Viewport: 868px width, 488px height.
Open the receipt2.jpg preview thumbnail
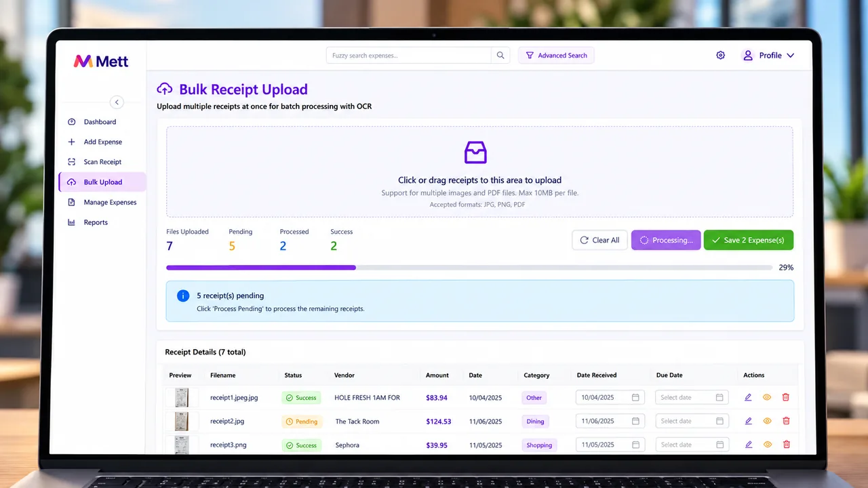pos(181,422)
